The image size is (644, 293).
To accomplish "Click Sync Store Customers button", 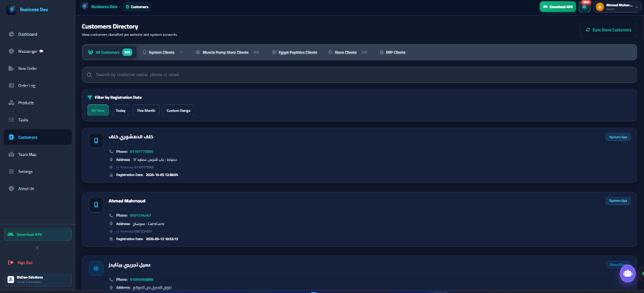I will click(x=608, y=30).
